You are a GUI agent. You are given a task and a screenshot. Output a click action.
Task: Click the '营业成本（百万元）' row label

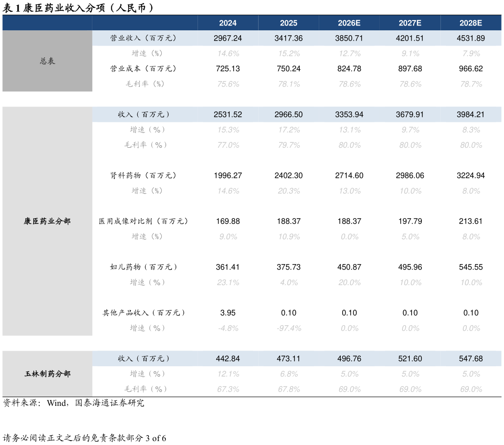143,69
